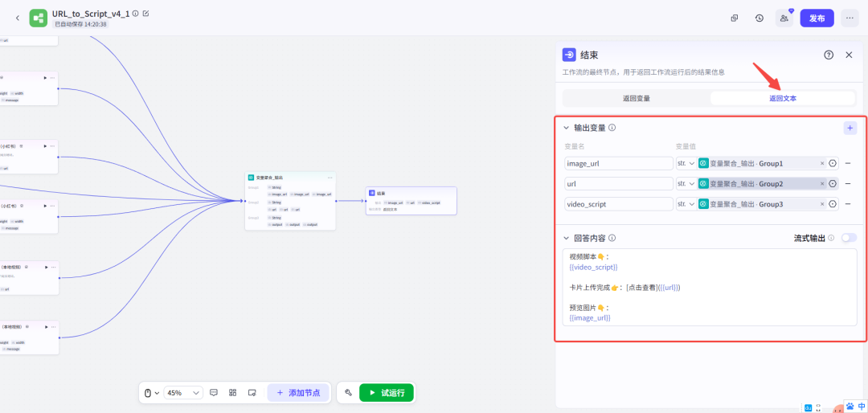Remove the image_url output variable row

pyautogui.click(x=848, y=163)
